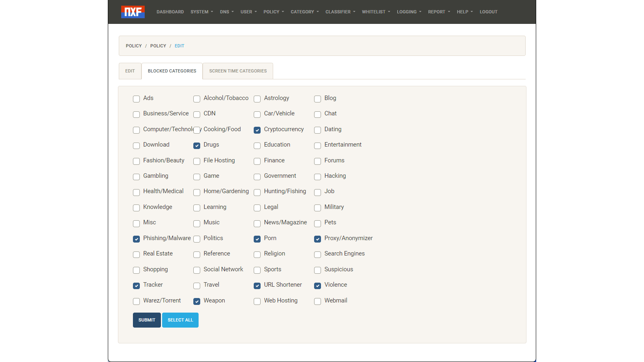Untick the URL Shortener checkbox
Viewport: 644px width, 362px height.
(x=257, y=285)
